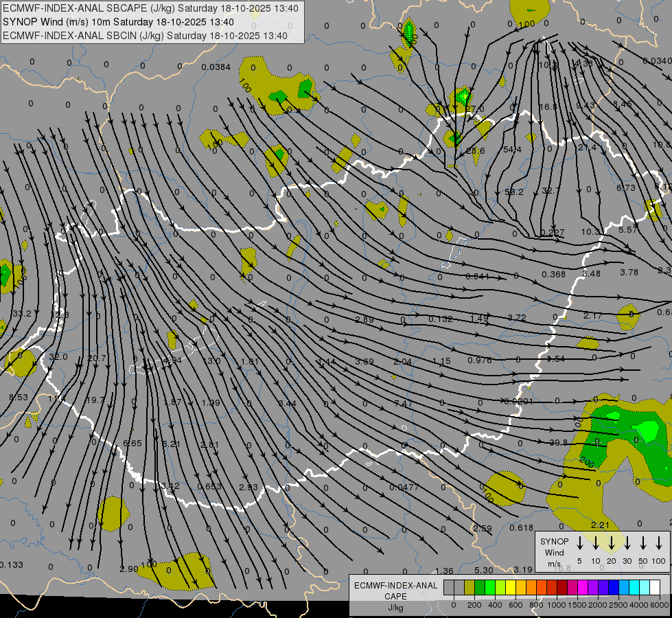The height and width of the screenshot is (618, 672).
Task: Pick the pure yellow swatch in the CAPE legend
Action: pos(511,588)
